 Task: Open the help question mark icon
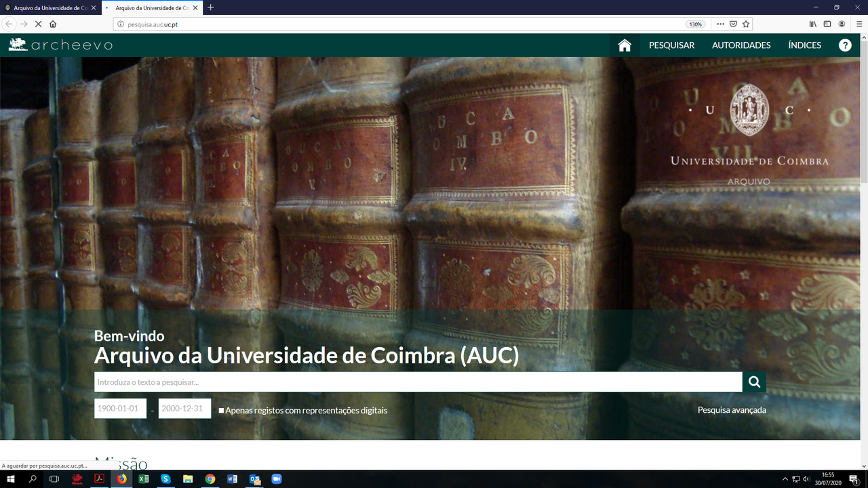pyautogui.click(x=845, y=45)
